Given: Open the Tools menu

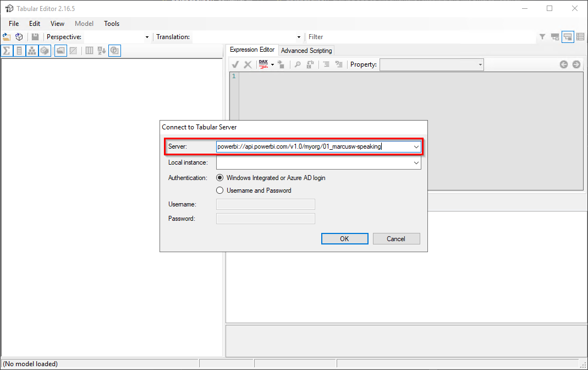Looking at the screenshot, I should tap(112, 23).
